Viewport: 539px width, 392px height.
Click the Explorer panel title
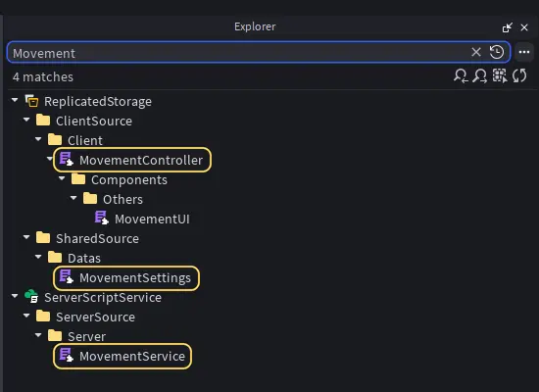click(255, 26)
